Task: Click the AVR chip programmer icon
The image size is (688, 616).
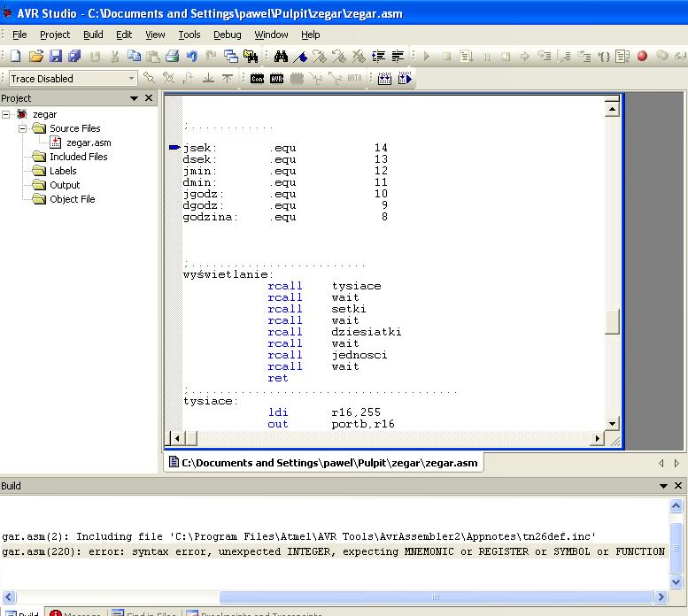Action: click(276, 79)
